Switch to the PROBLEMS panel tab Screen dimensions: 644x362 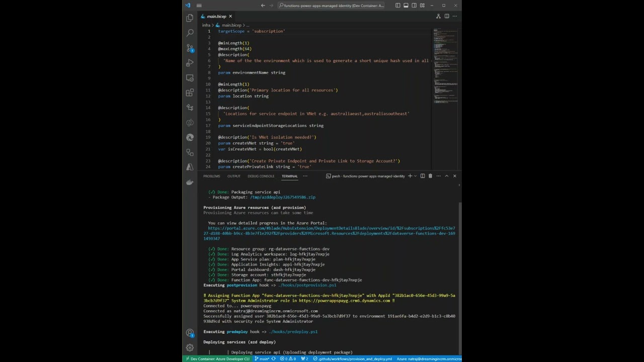(x=211, y=176)
